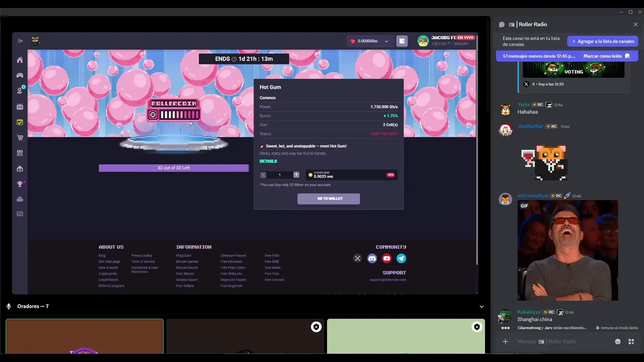Open the DETAILS link for Hot Gum
Viewport: 644px width, 362px height.
[268, 161]
